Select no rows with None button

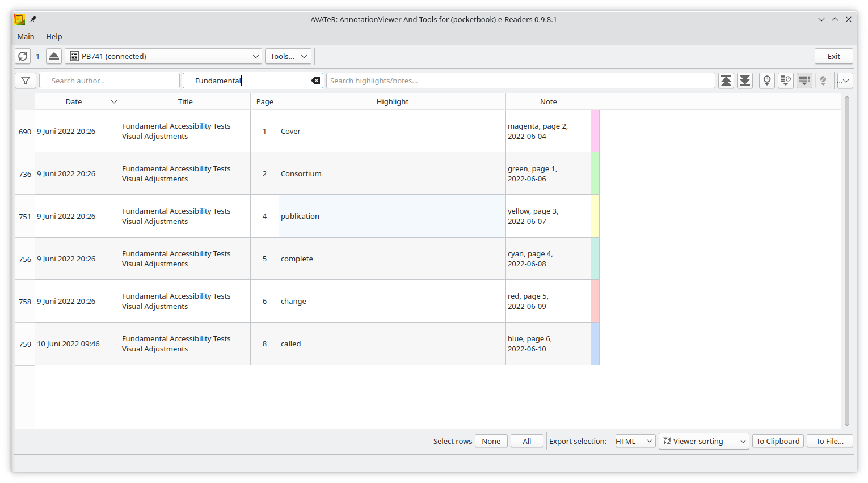491,441
